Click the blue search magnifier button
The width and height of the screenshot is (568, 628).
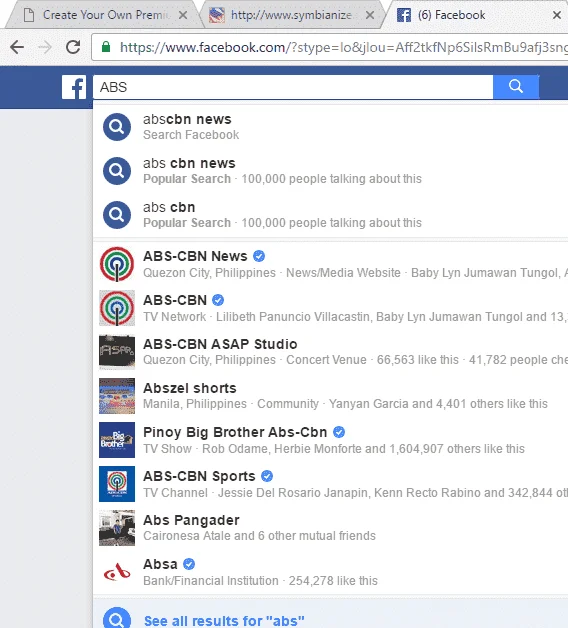pyautogui.click(x=516, y=87)
